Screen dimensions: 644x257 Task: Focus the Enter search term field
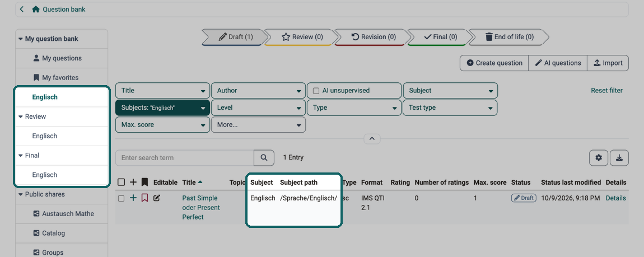(185, 158)
